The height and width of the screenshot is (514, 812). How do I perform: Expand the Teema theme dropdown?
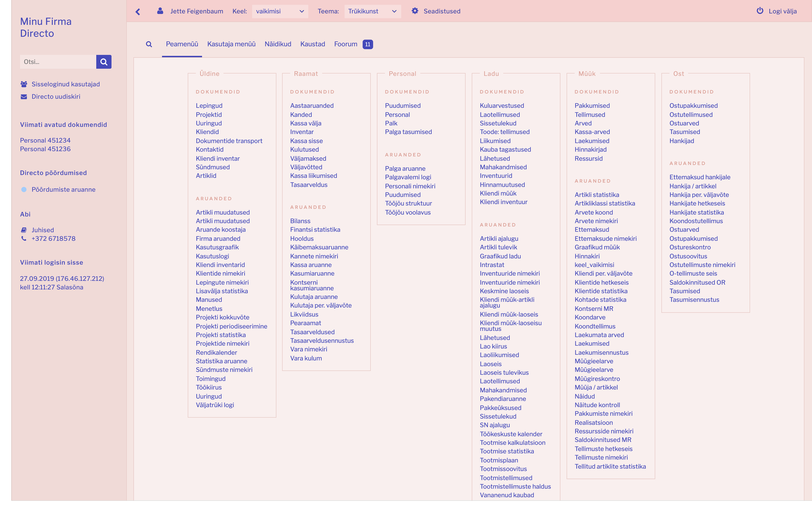tap(372, 11)
